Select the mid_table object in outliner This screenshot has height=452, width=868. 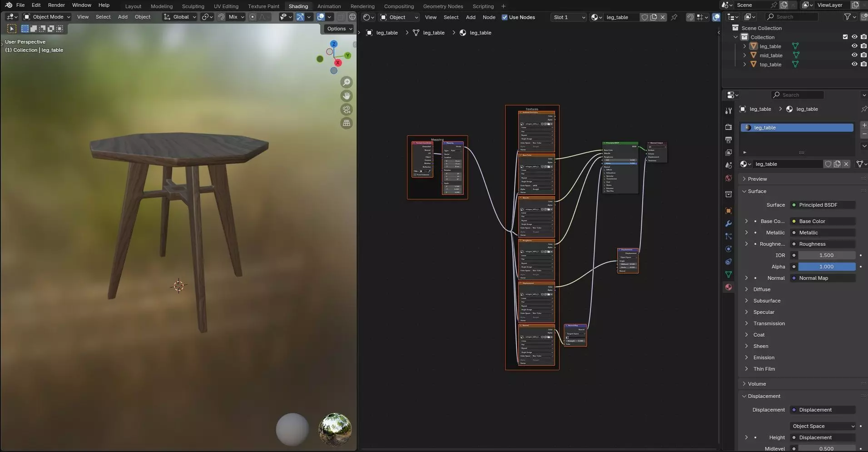(x=771, y=55)
